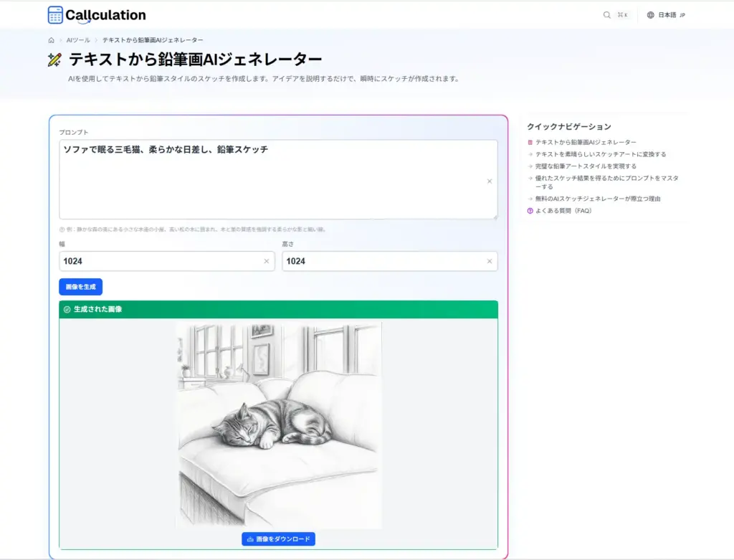Click the 画像をダウンロード button
The width and height of the screenshot is (734, 560).
coord(277,538)
